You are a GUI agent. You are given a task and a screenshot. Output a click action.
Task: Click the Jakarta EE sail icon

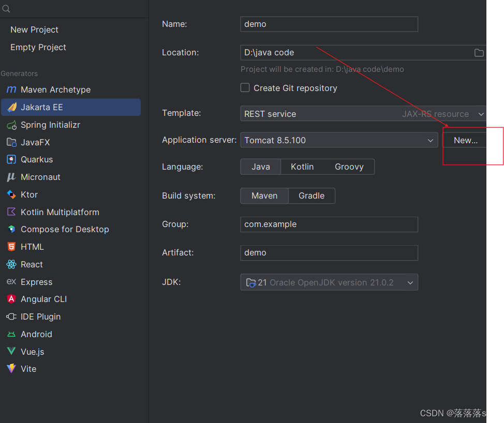pyautogui.click(x=12, y=107)
